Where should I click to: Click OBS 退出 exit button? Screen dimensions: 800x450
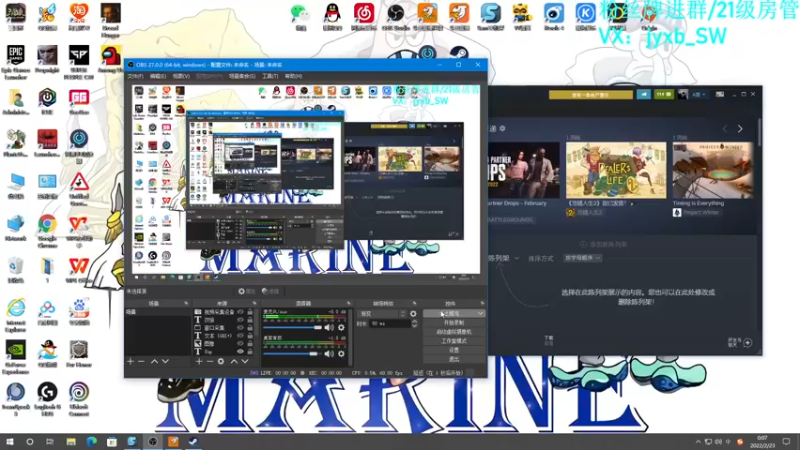click(454, 360)
